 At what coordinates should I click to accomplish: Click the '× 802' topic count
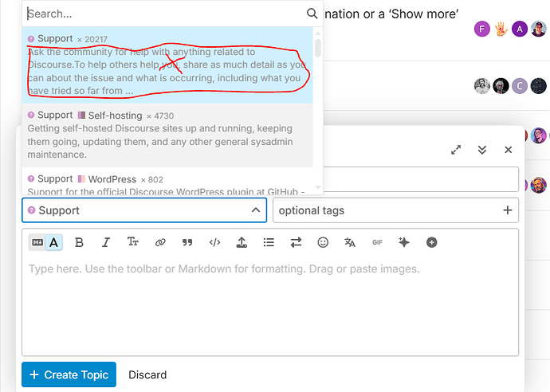(x=152, y=179)
